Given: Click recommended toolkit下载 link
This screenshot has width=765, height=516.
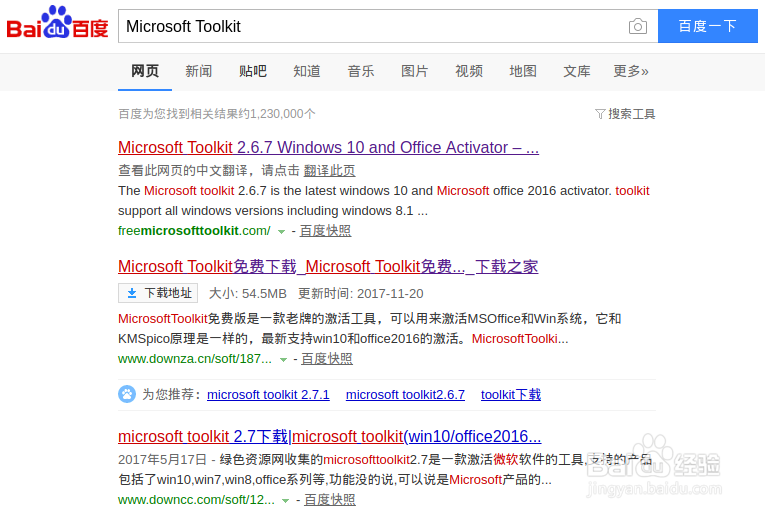Looking at the screenshot, I should click(511, 395).
